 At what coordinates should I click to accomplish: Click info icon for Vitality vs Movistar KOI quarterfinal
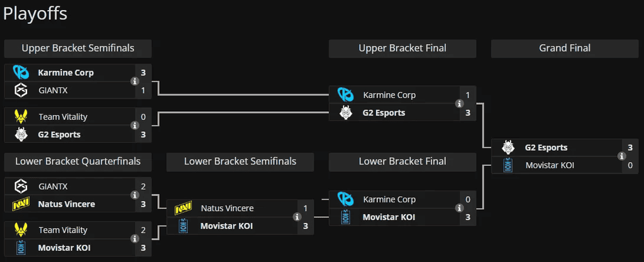click(x=135, y=239)
